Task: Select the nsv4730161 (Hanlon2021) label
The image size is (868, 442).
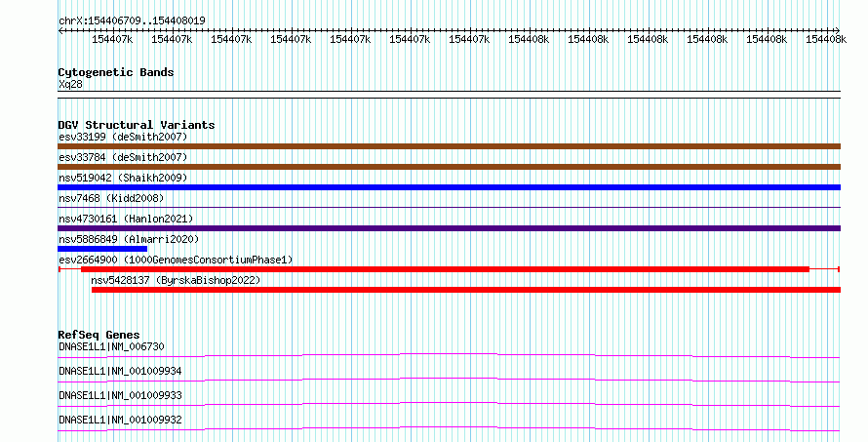Action: (x=126, y=219)
